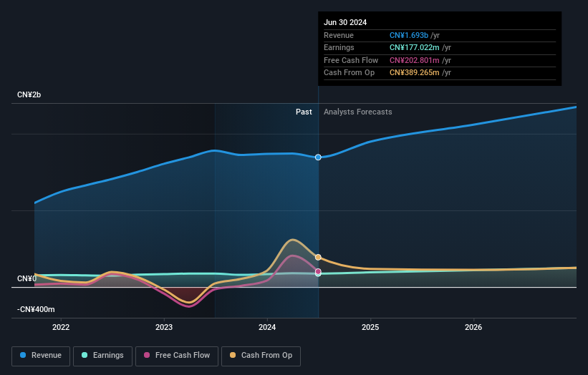Click the 2022 x-axis label
The height and width of the screenshot is (375, 588).
61,328
